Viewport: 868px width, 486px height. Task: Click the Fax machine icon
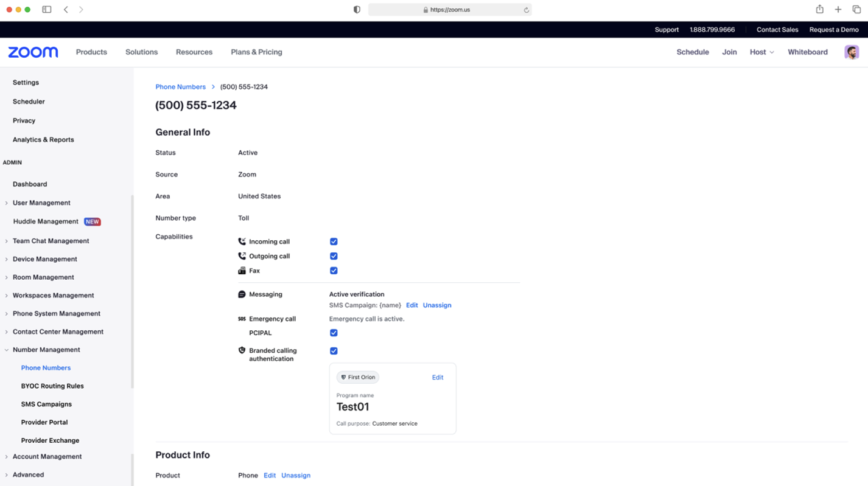[242, 271]
